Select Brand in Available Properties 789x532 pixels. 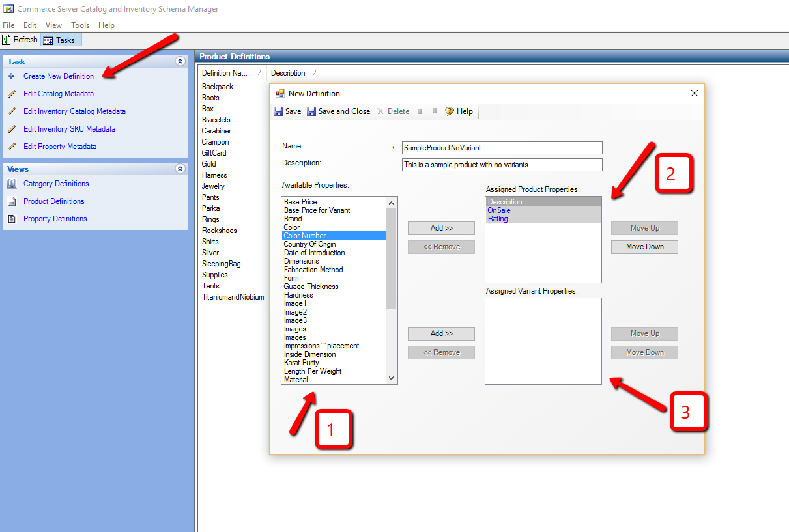[x=334, y=219]
